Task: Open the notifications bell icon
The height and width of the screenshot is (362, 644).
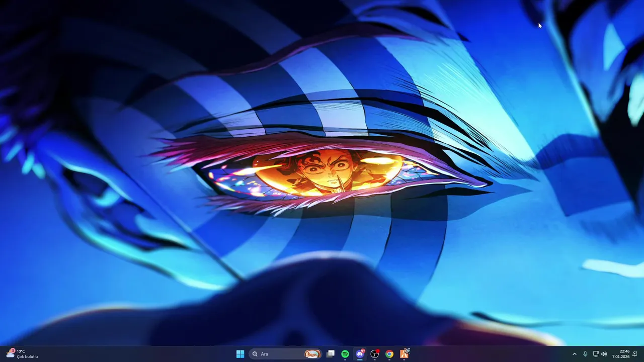Action: coord(635,354)
